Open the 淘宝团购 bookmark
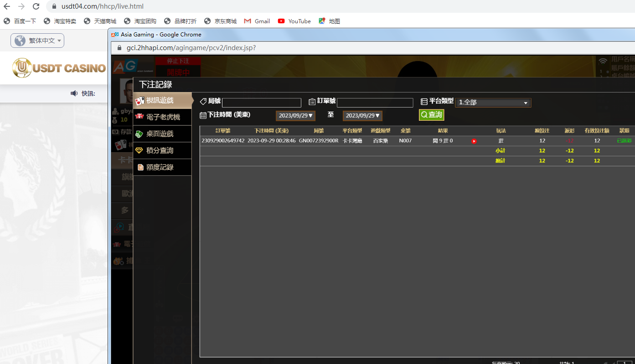 point(140,21)
